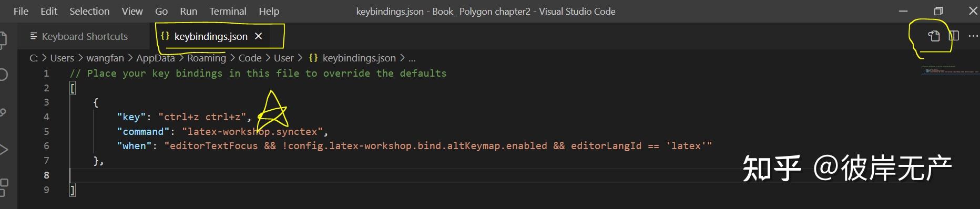The image size is (980, 209).
Task: Click the comment text on line 1
Action: click(x=258, y=73)
